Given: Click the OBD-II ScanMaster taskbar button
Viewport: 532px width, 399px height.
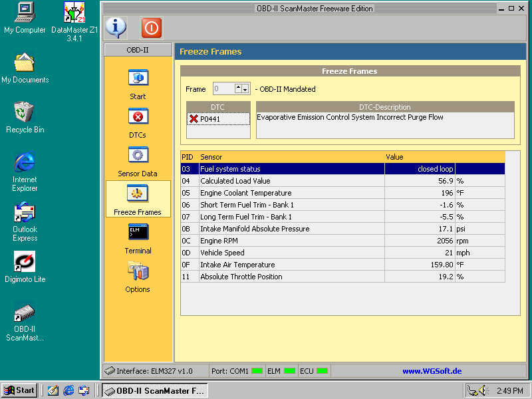Looking at the screenshot, I should [x=155, y=391].
